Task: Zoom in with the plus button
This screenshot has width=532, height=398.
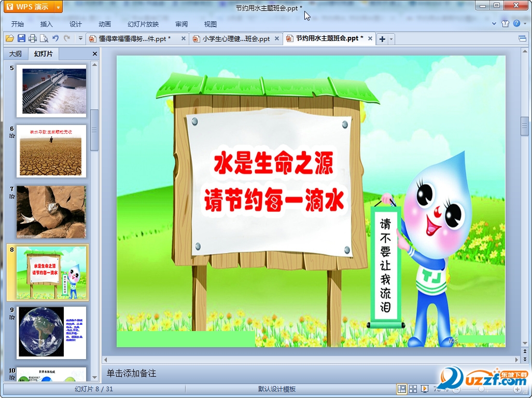Action: click(517, 389)
